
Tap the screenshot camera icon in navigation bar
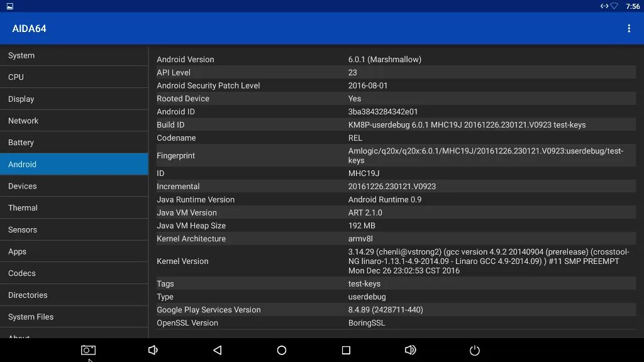click(x=88, y=350)
